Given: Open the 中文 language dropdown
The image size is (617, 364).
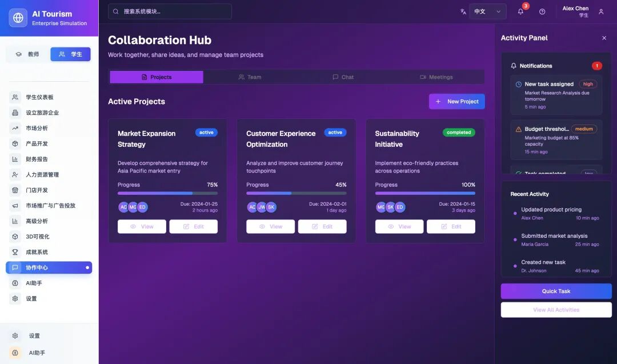Looking at the screenshot, I should click(x=487, y=11).
